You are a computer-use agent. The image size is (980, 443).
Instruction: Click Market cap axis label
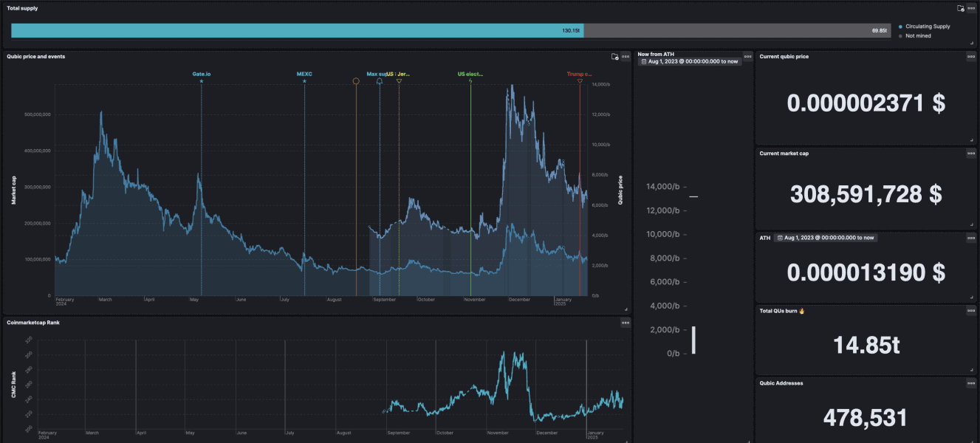point(13,190)
